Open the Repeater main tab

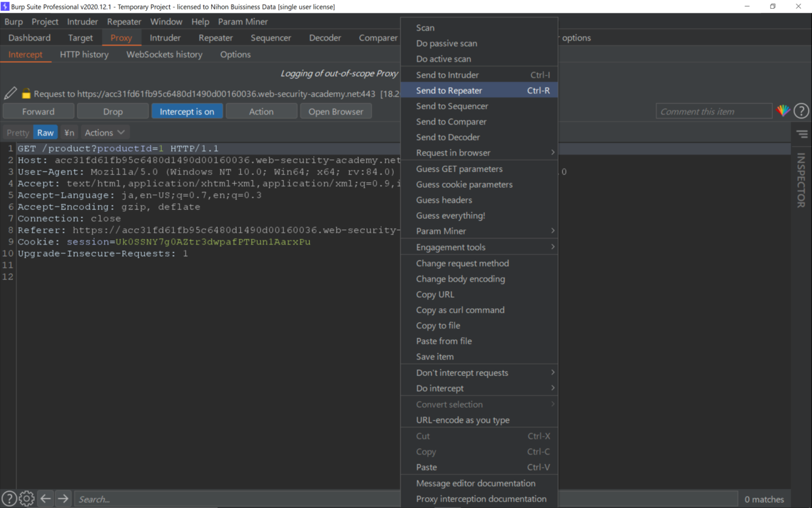216,38
